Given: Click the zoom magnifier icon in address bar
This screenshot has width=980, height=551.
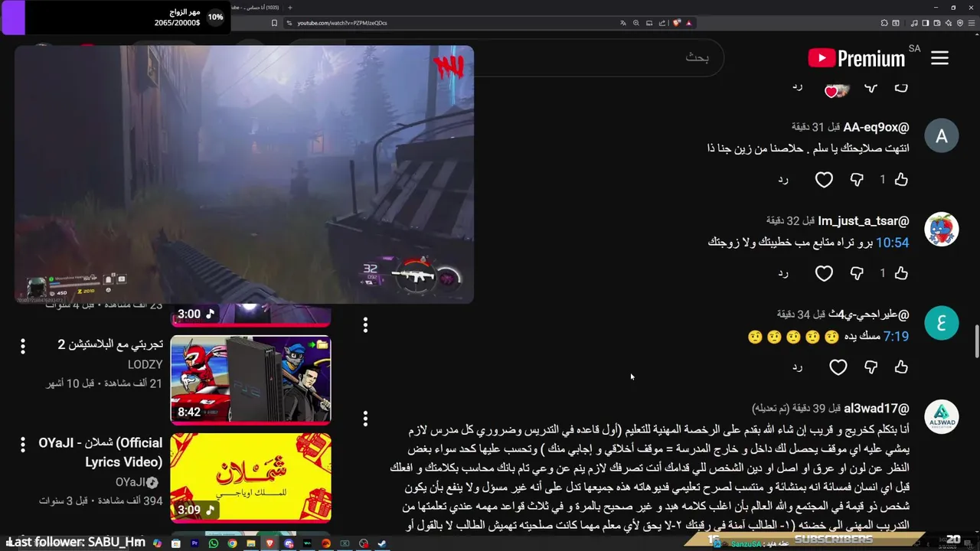Looking at the screenshot, I should point(636,23).
